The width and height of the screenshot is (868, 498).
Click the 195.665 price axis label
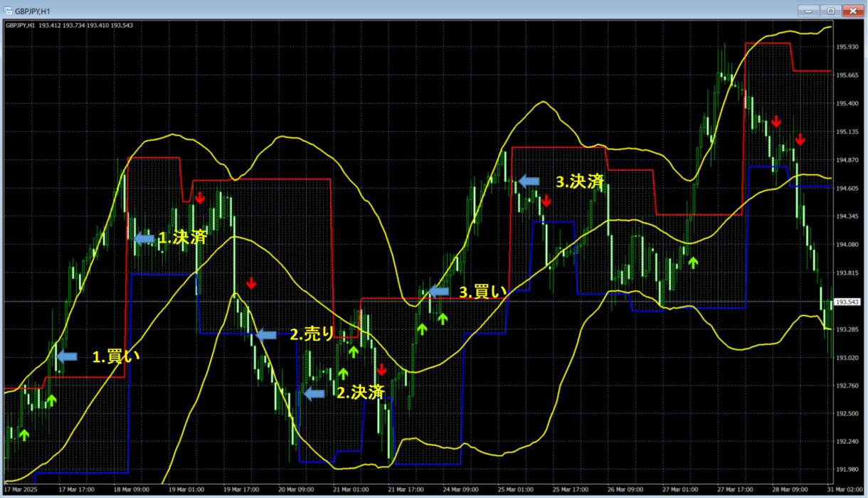coord(847,75)
